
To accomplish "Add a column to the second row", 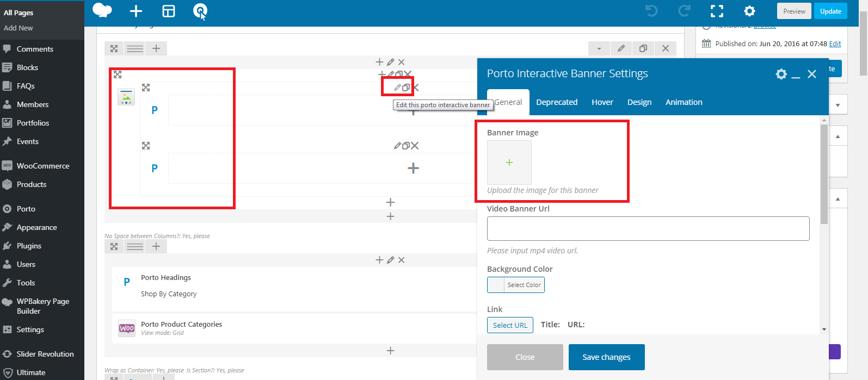I will 156,246.
